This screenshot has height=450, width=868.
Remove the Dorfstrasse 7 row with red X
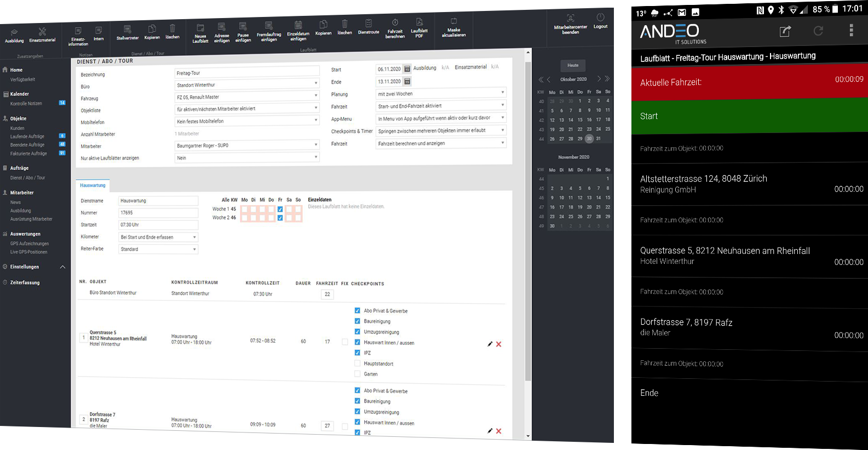pos(499,431)
